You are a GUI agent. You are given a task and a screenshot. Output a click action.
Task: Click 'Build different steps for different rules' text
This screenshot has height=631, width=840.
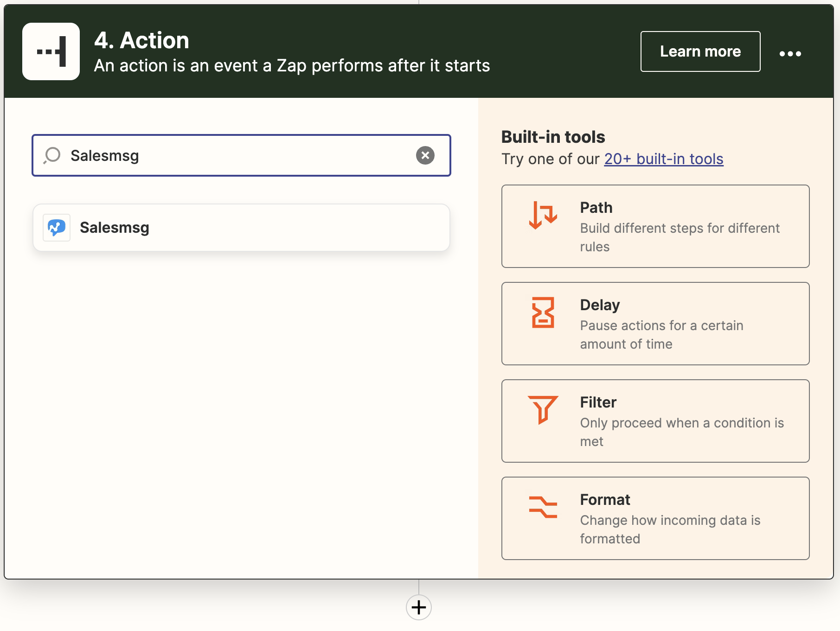[x=680, y=237]
